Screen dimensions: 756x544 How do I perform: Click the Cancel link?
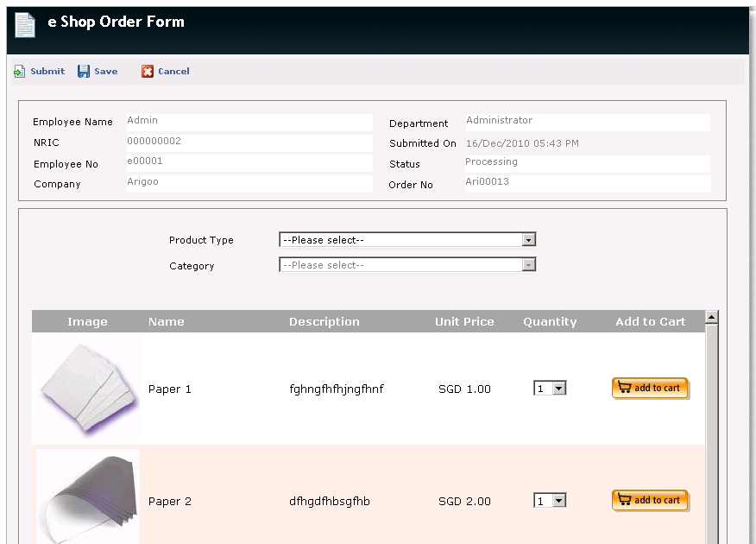pos(173,72)
